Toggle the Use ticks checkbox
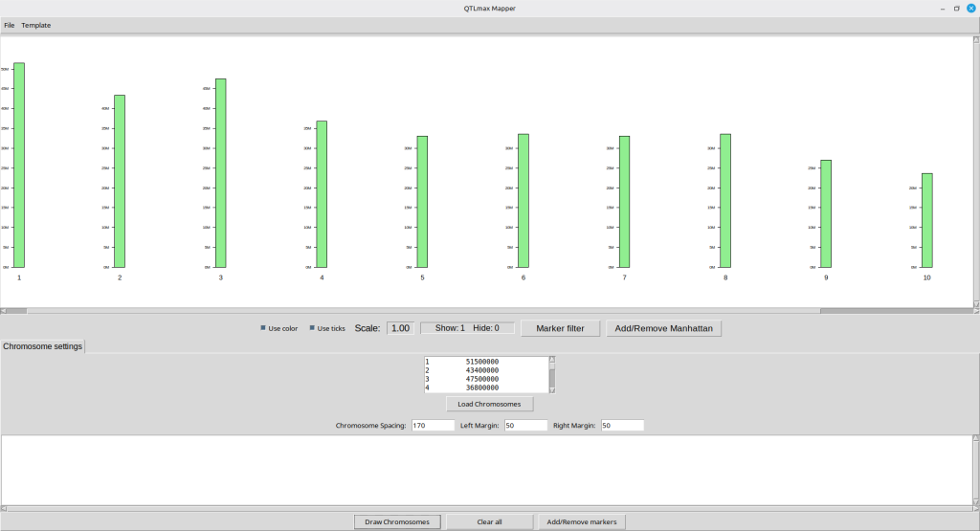 312,328
